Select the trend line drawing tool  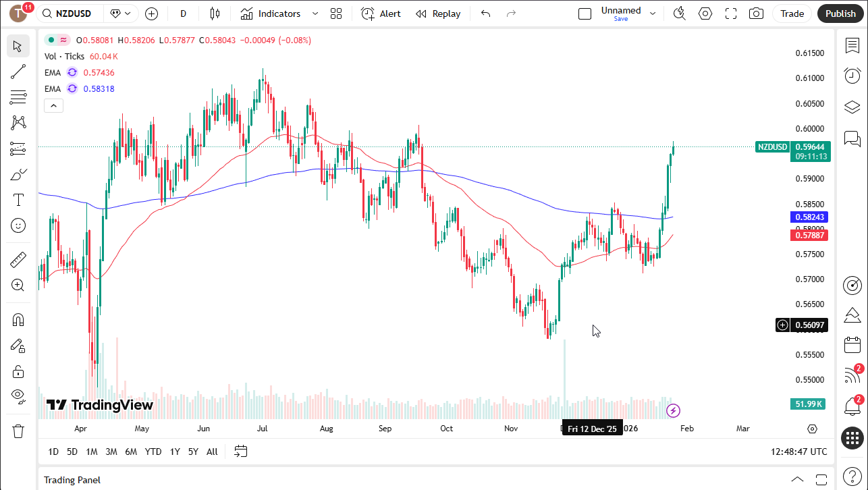point(18,72)
